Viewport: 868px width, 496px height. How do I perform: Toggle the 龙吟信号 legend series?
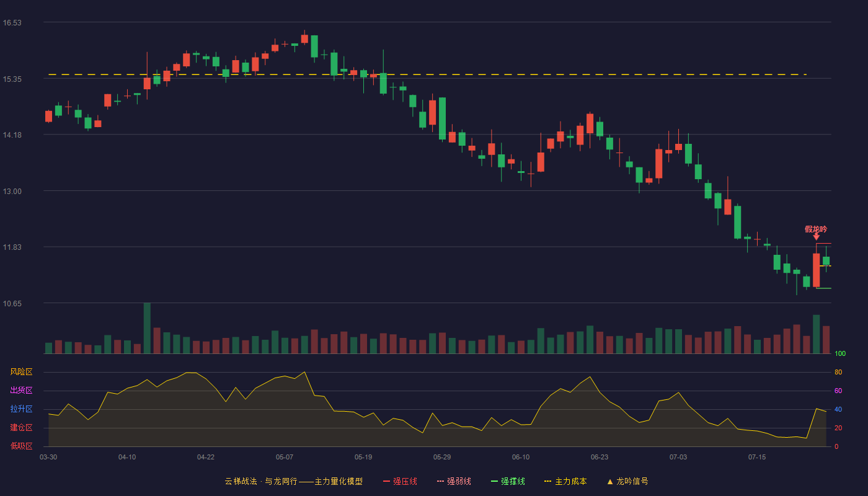point(627,481)
